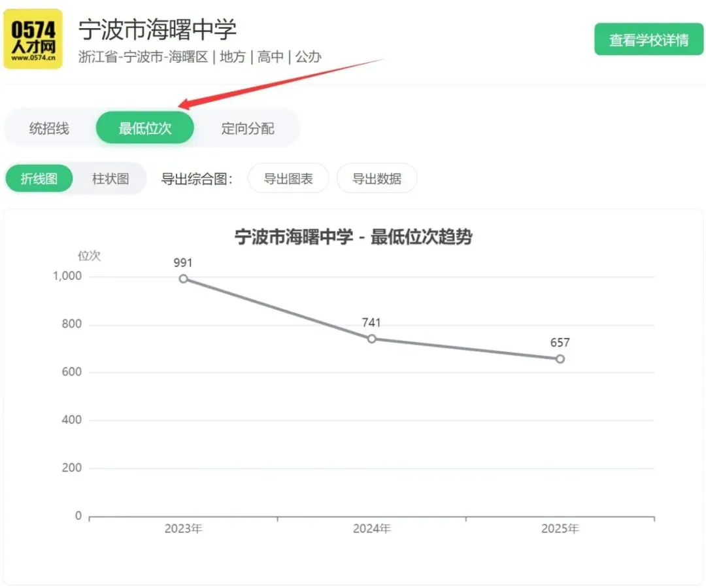Click the 400 y-axis label
Image resolution: width=706 pixels, height=588 pixels.
pos(72,420)
